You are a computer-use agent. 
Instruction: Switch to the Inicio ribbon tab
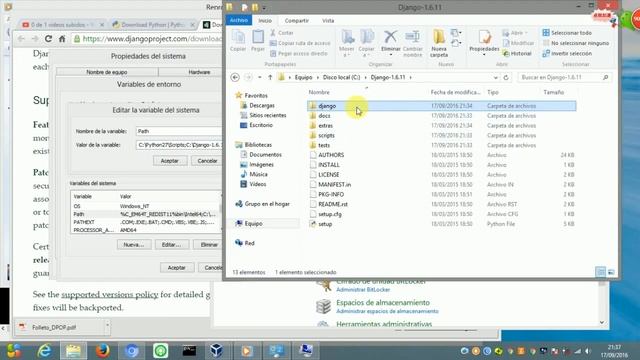click(265, 20)
